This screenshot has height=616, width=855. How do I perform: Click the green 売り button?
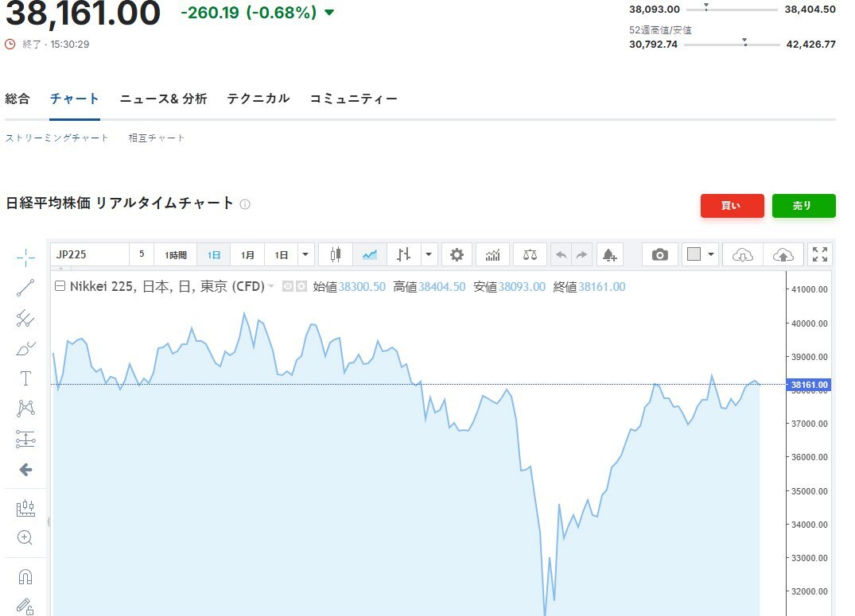coord(803,206)
